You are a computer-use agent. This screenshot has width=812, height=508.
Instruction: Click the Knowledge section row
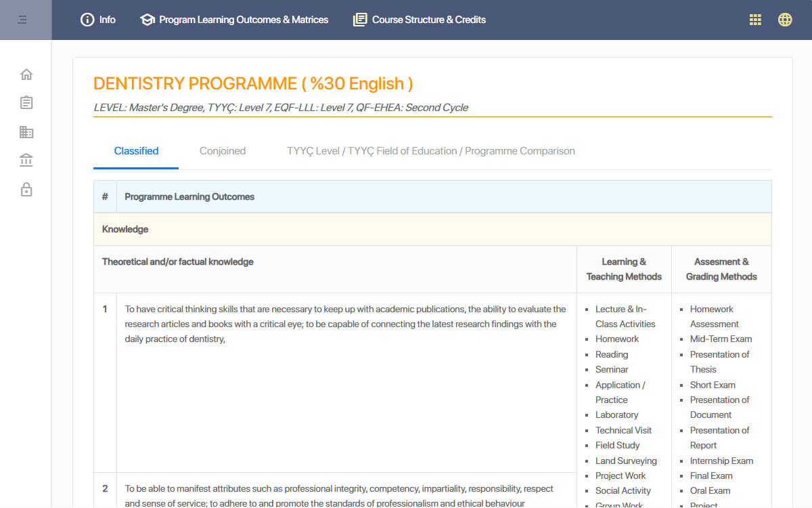click(432, 229)
